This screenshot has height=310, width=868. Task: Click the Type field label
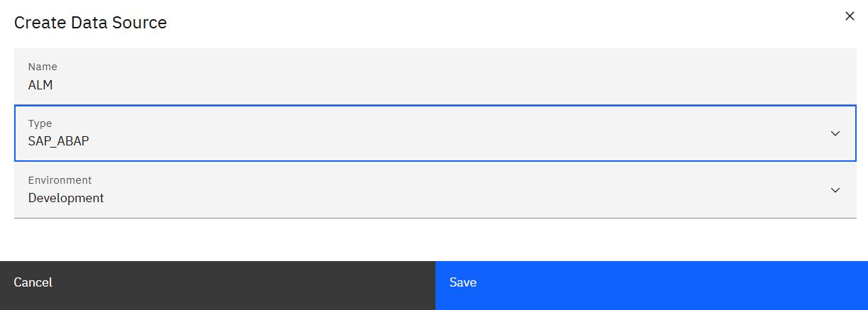pyautogui.click(x=40, y=123)
